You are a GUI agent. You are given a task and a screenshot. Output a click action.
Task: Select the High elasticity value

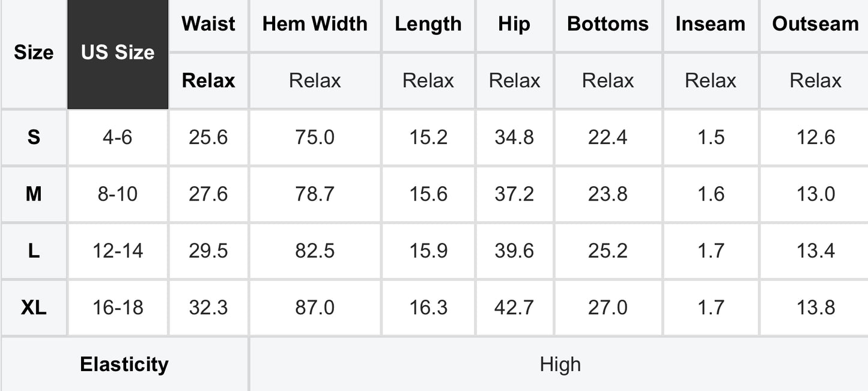(559, 365)
